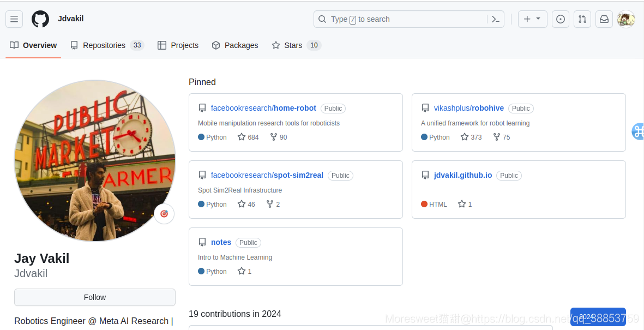The image size is (644, 330).
Task: Select the 2024 contributions year button
Action: pos(598,316)
